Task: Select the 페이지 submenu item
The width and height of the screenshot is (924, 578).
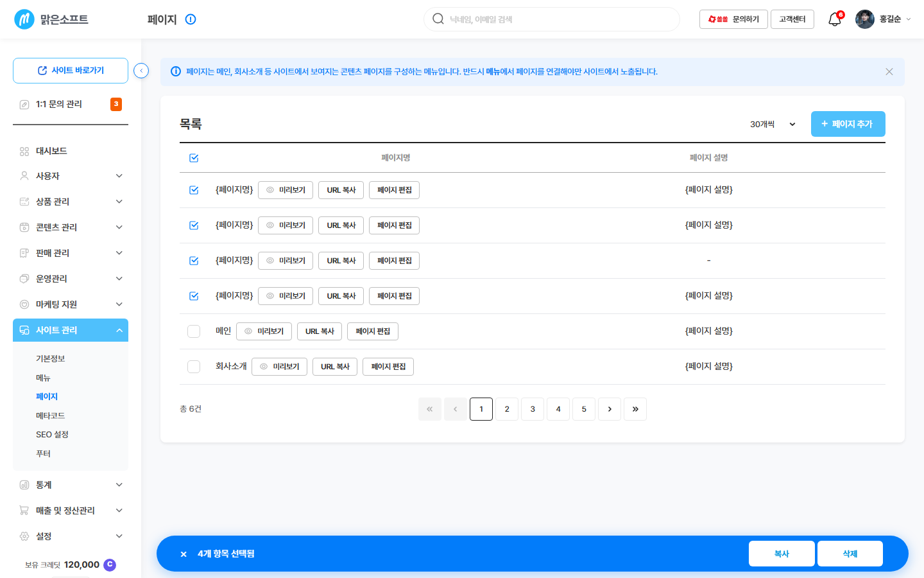Action: tap(47, 397)
